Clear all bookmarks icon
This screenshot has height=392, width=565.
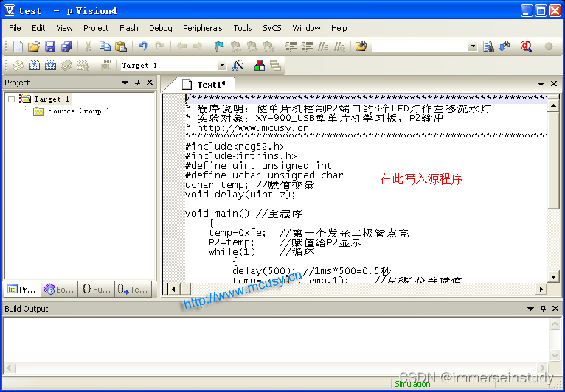(268, 46)
